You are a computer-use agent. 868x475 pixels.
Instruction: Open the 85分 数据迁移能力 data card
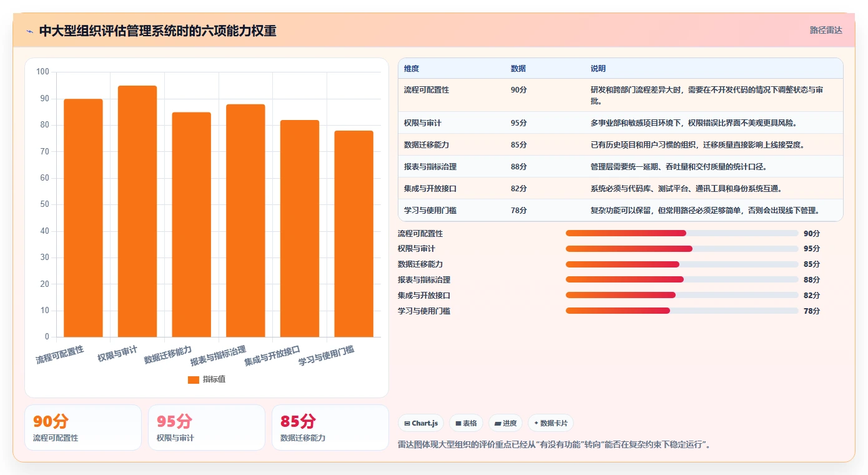[x=330, y=427]
